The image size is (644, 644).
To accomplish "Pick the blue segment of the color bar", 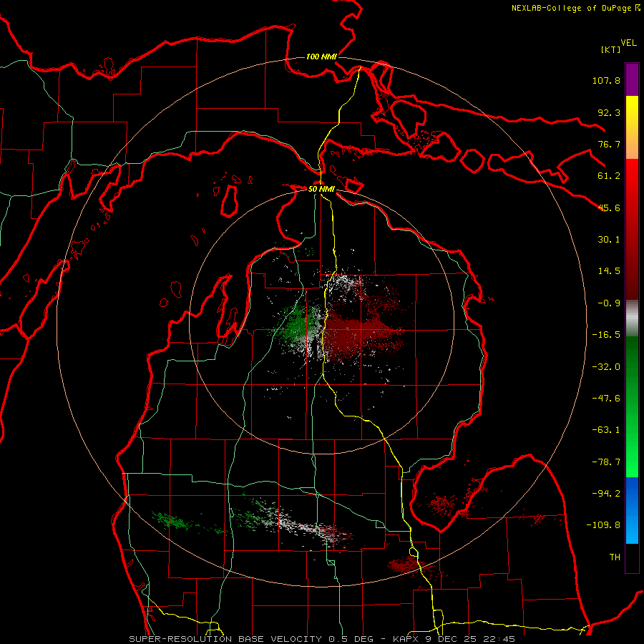I will [632, 510].
